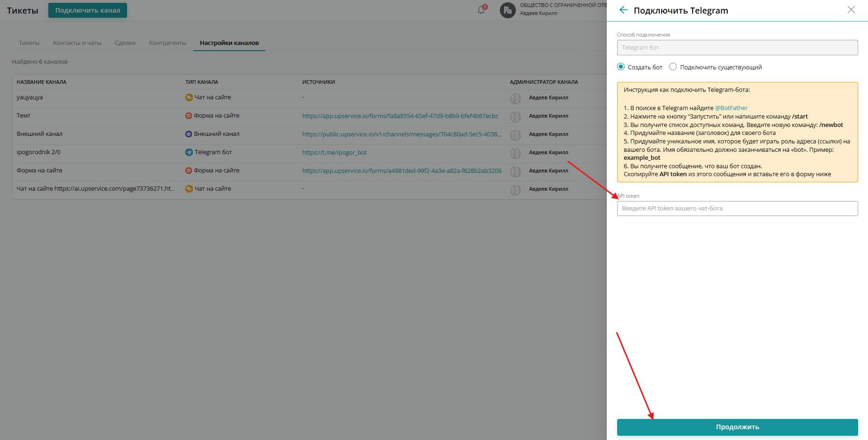Switch to the Контакты и чаты tab

tap(77, 43)
